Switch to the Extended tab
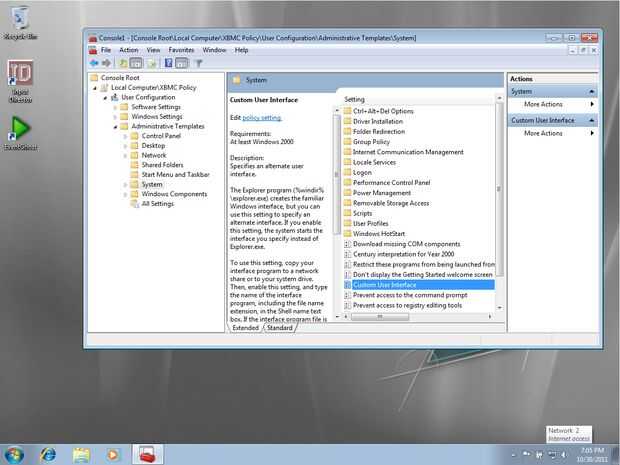The image size is (620, 465). tap(245, 328)
